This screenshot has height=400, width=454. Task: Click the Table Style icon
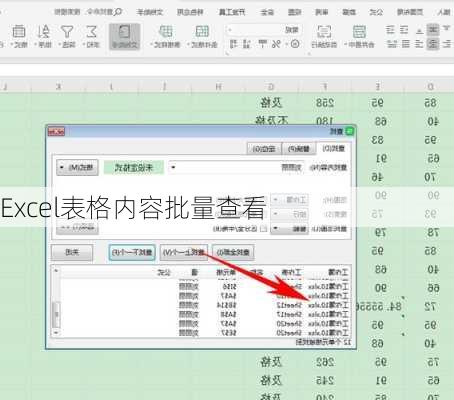pos(165,32)
